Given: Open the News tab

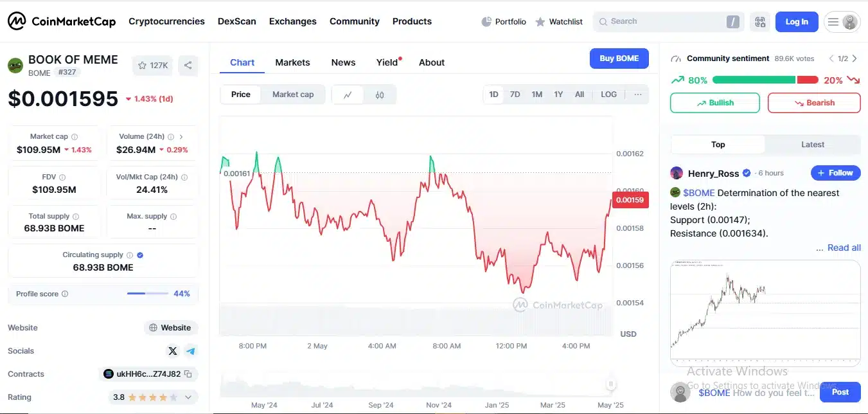Looking at the screenshot, I should coord(343,62).
